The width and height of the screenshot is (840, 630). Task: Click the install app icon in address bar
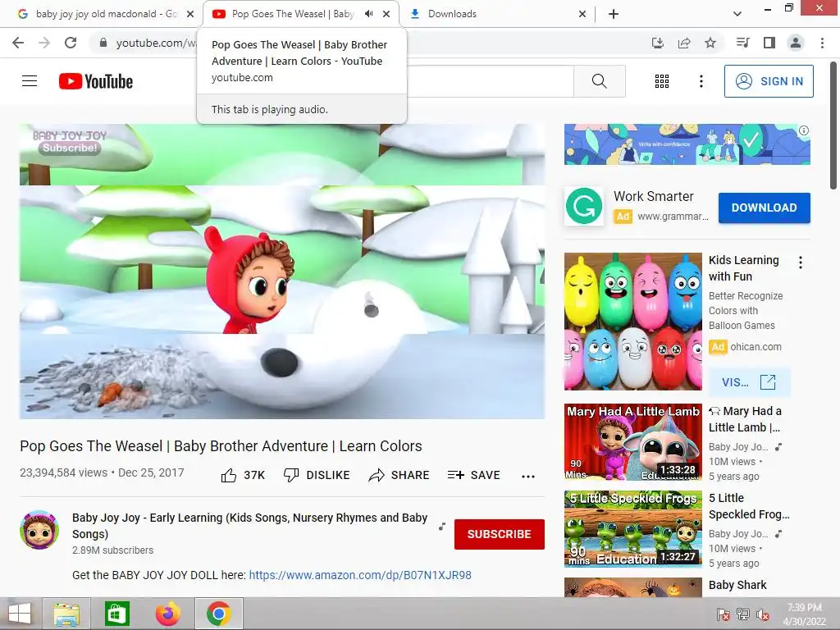point(658,43)
